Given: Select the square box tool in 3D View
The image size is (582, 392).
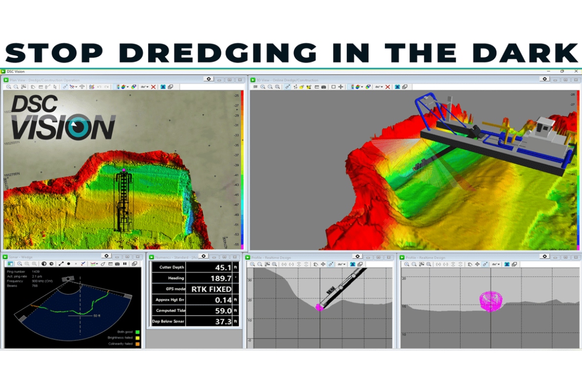Looking at the screenshot, I should coord(333,87).
